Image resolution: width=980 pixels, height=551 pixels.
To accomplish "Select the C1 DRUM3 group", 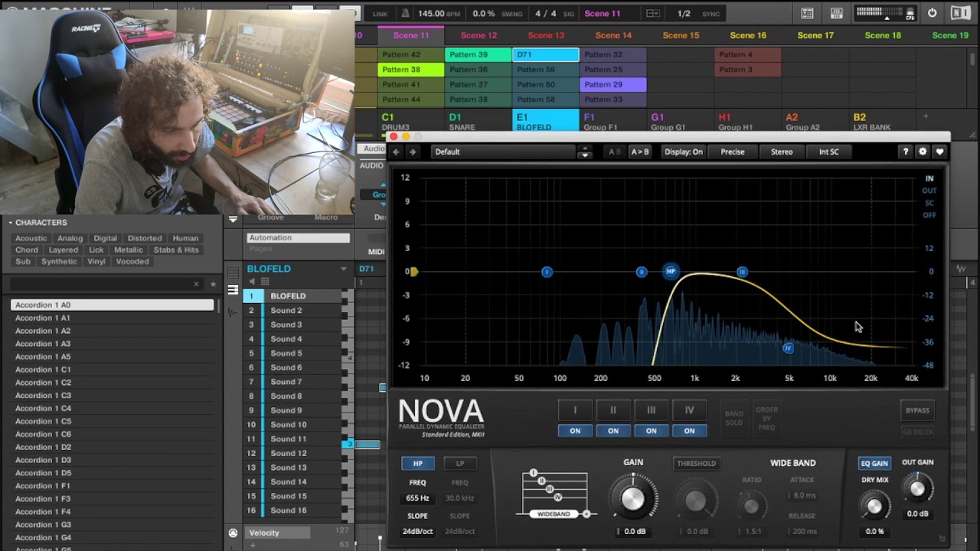I will [x=411, y=121].
